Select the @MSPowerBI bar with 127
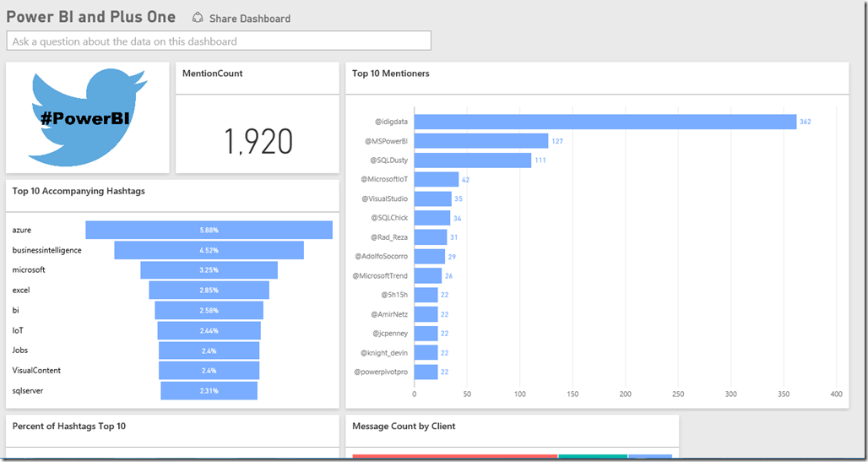The image size is (868, 462). (481, 141)
